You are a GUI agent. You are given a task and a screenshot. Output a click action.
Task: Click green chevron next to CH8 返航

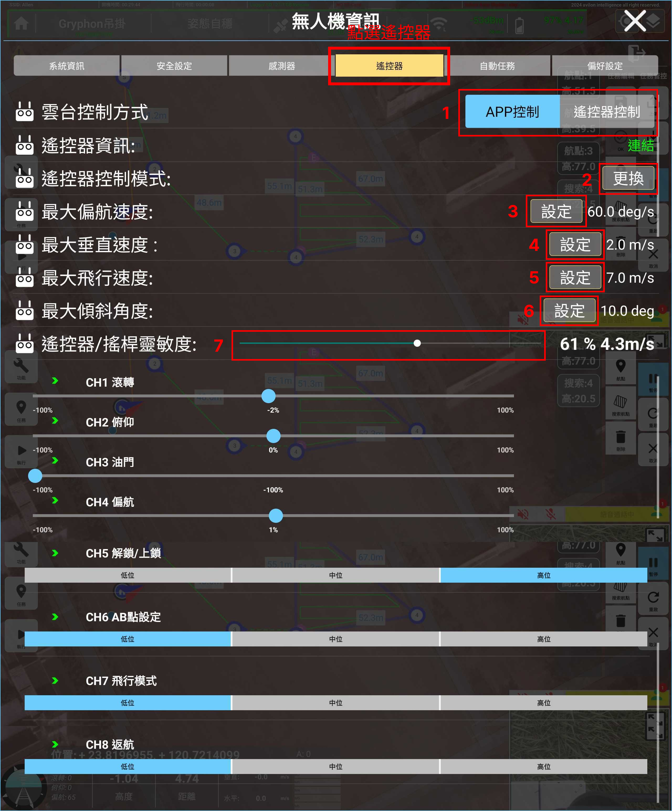coord(55,744)
